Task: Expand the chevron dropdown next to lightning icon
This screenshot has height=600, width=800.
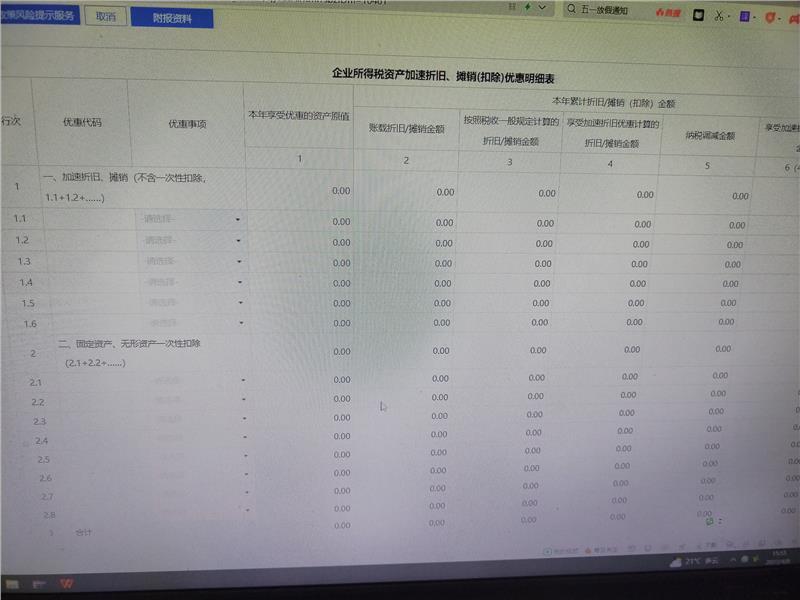Action: point(543,8)
